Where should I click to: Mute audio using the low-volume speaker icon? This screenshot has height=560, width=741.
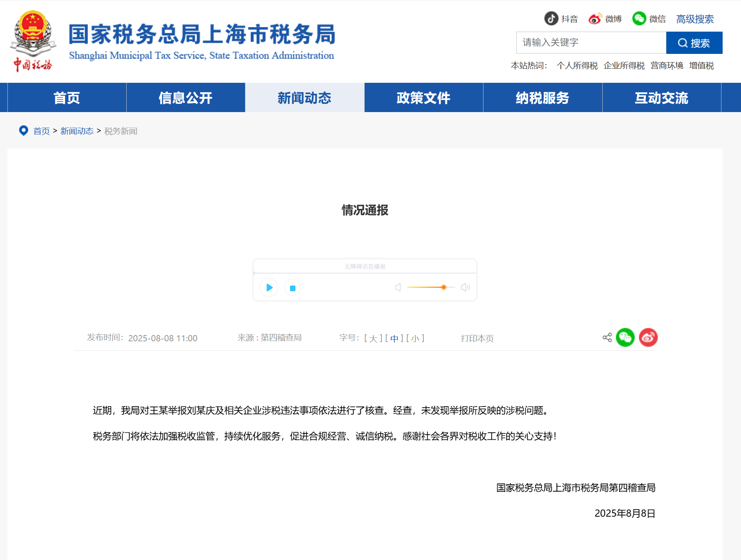pos(398,287)
